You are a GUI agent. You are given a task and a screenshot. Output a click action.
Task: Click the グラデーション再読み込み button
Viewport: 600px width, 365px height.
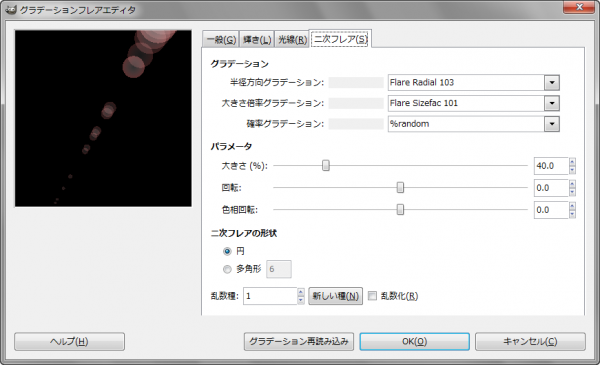click(299, 341)
